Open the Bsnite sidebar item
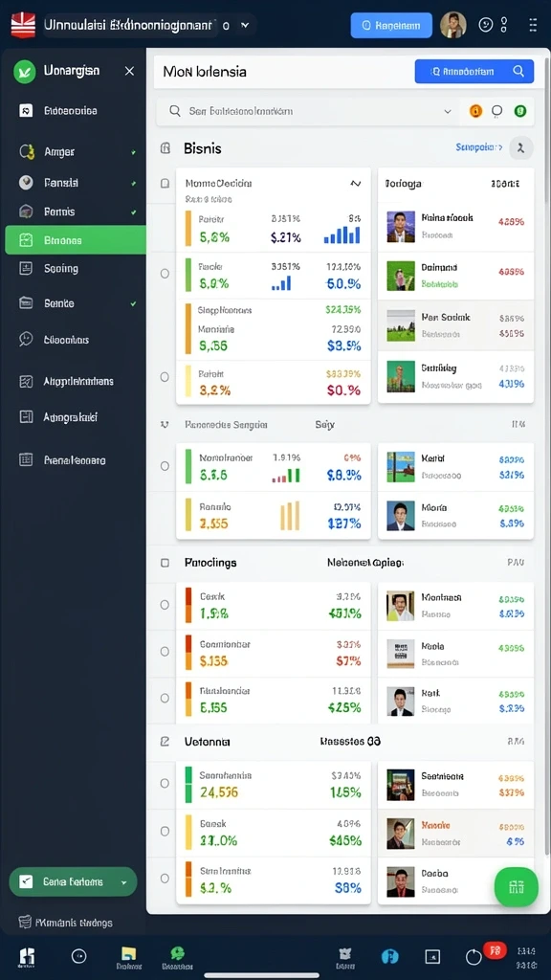The image size is (551, 980). tap(76, 303)
